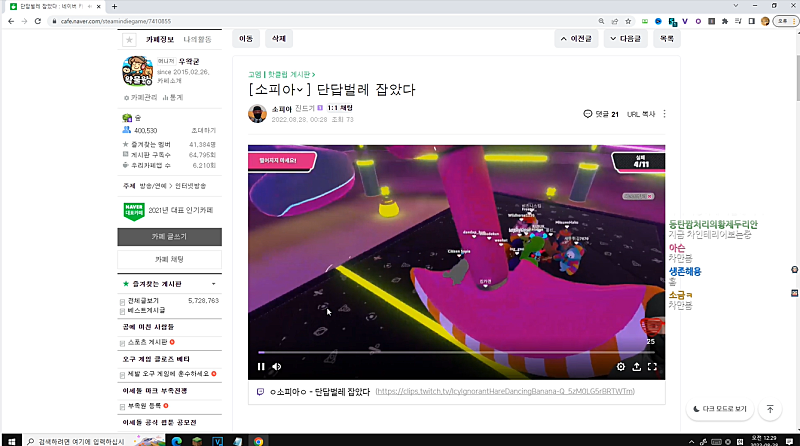
Task: Click the 핫클립 게시판 breadcrumb link
Action: coord(289,75)
